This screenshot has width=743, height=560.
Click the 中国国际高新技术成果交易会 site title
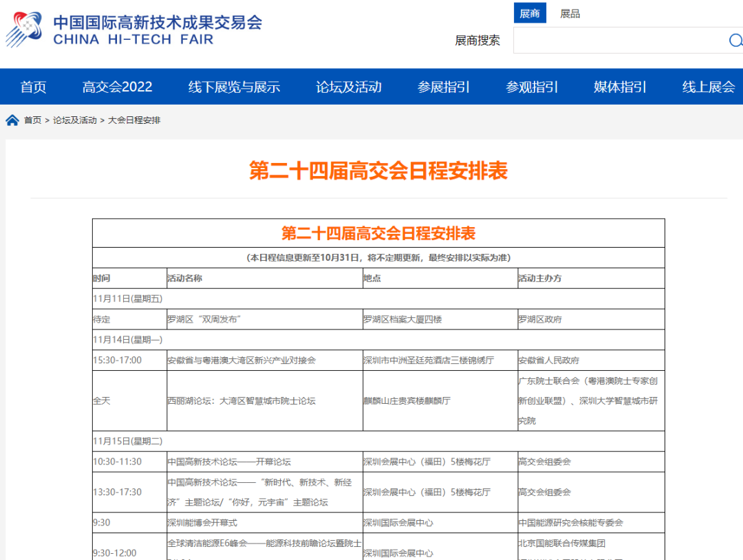click(158, 22)
